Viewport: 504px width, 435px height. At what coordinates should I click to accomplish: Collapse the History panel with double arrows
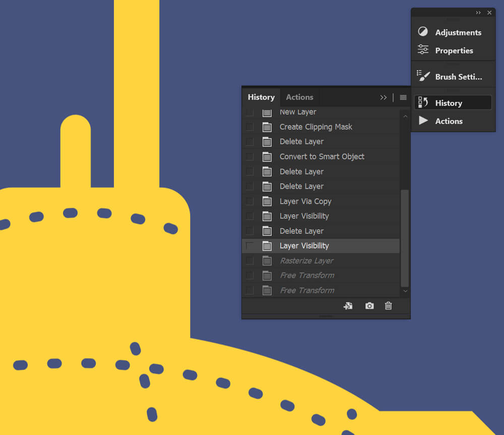point(384,97)
